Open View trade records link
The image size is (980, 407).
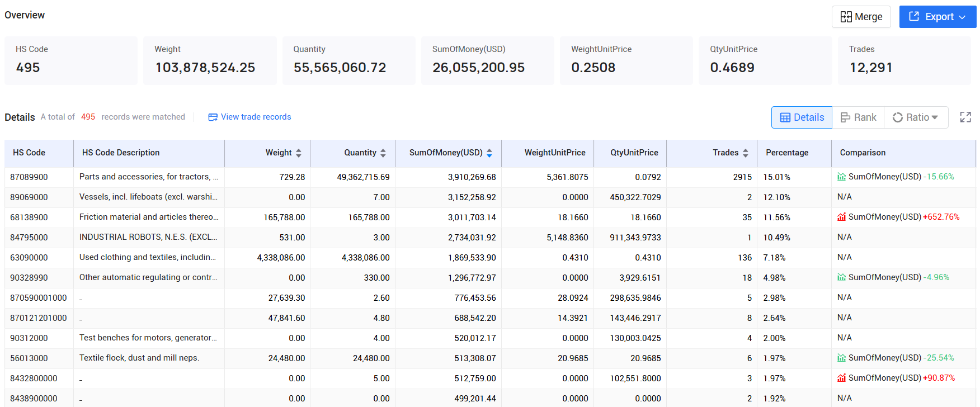pos(256,117)
